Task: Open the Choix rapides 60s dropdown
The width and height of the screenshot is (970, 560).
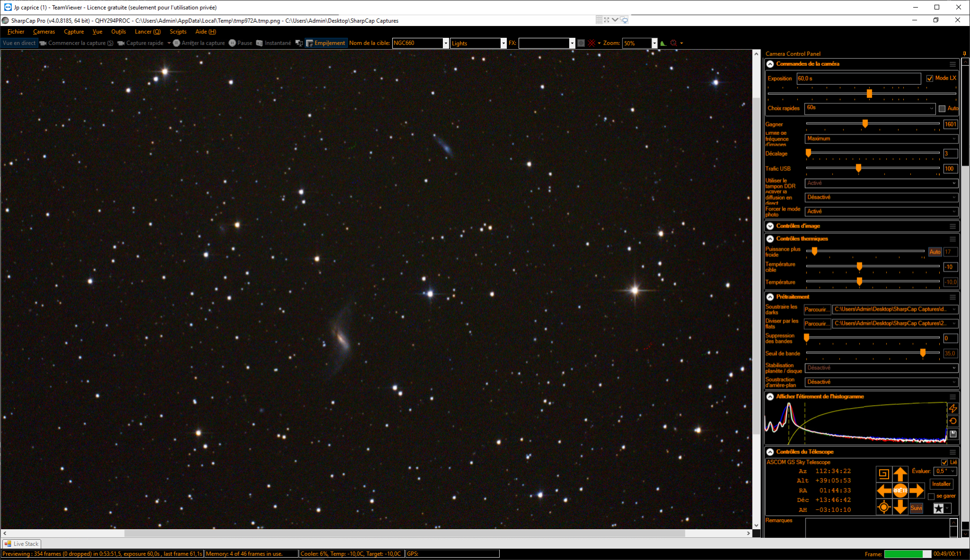Action: (x=870, y=108)
